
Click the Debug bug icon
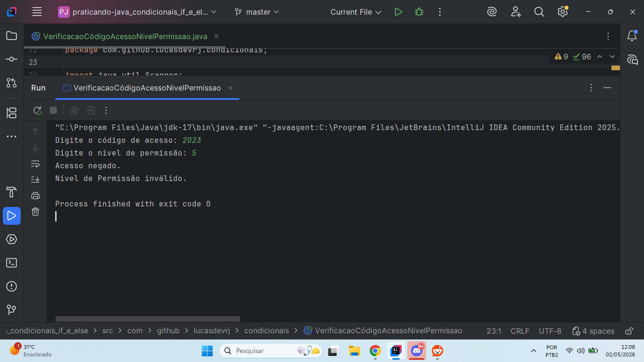coord(419,12)
